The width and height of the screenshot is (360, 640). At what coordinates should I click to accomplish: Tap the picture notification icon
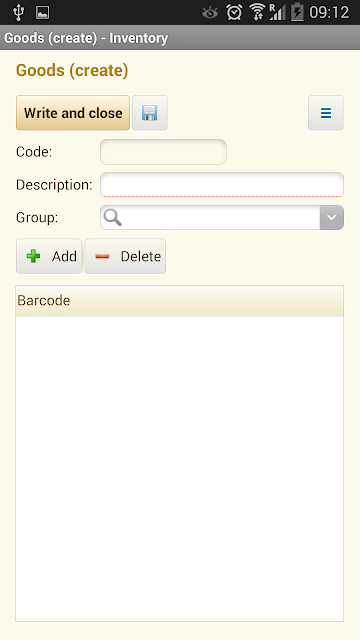pos(42,13)
